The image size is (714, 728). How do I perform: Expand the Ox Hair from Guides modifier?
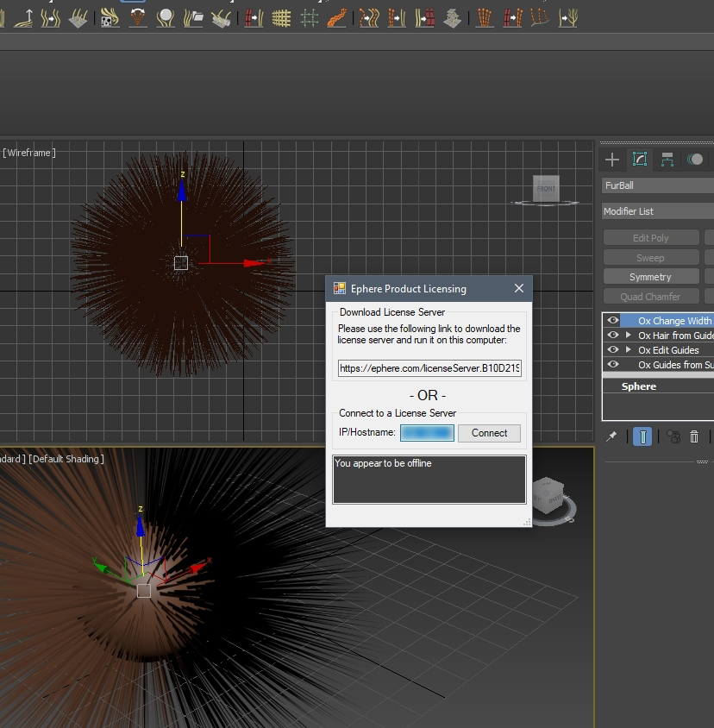pos(629,336)
